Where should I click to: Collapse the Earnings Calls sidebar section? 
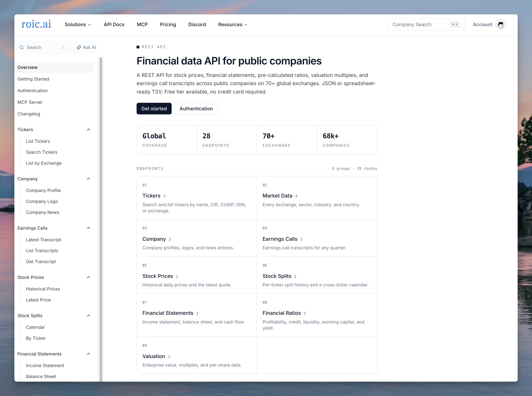click(88, 228)
